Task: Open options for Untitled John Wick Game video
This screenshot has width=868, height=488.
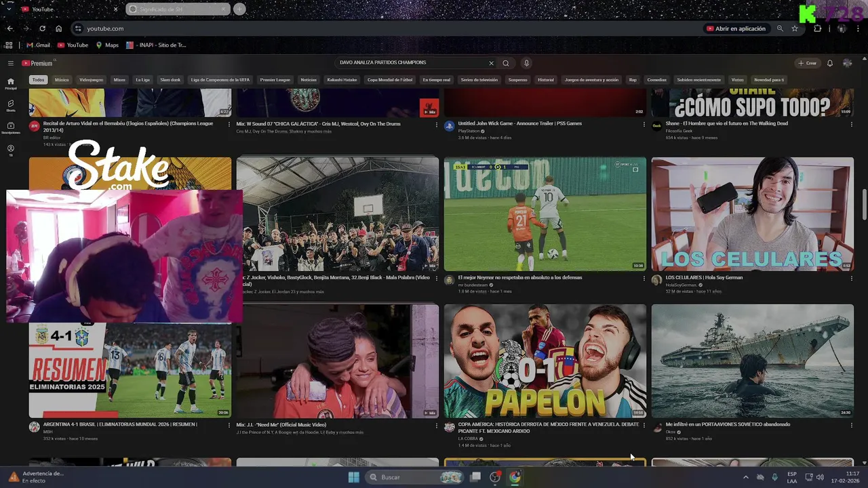Action: (644, 125)
